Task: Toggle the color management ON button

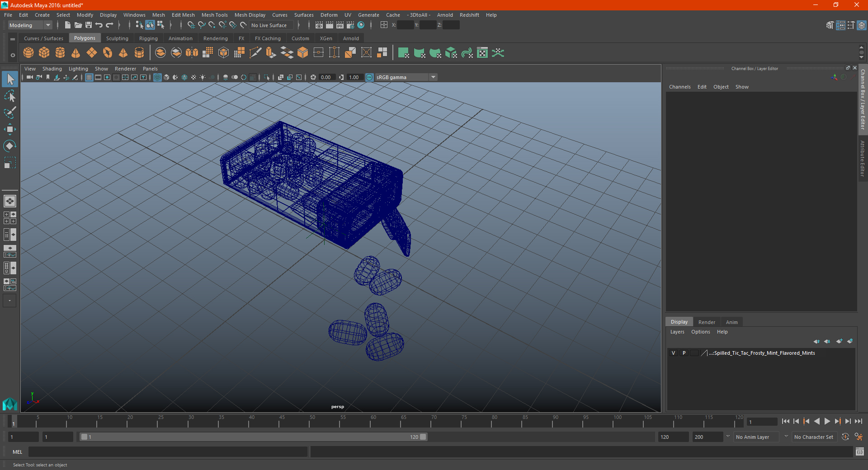Action: pyautogui.click(x=369, y=77)
